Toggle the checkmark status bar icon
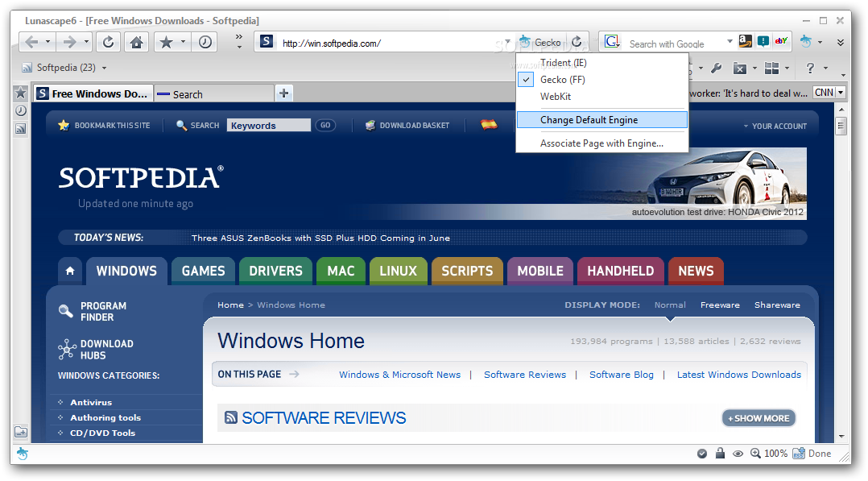868x481 pixels. pyautogui.click(x=702, y=454)
